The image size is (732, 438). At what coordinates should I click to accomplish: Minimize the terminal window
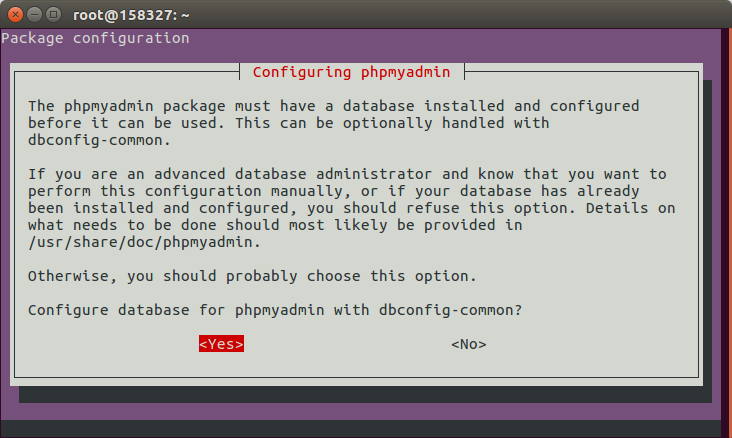click(x=35, y=15)
